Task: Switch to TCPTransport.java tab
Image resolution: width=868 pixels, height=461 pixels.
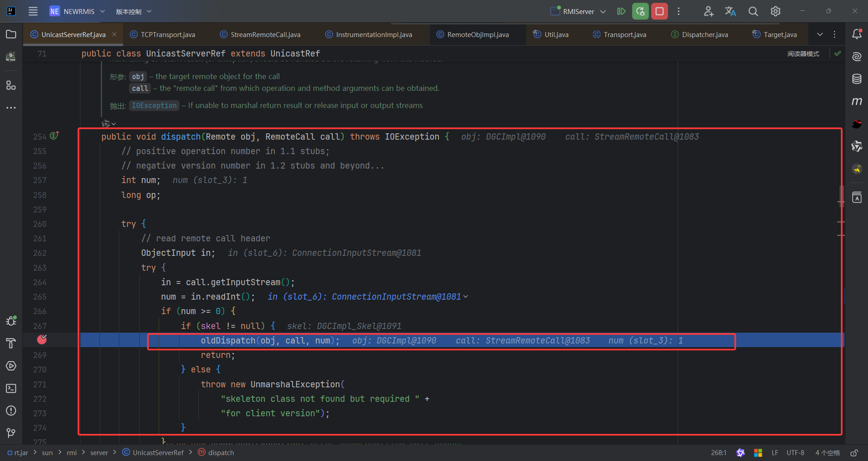Action: (163, 34)
